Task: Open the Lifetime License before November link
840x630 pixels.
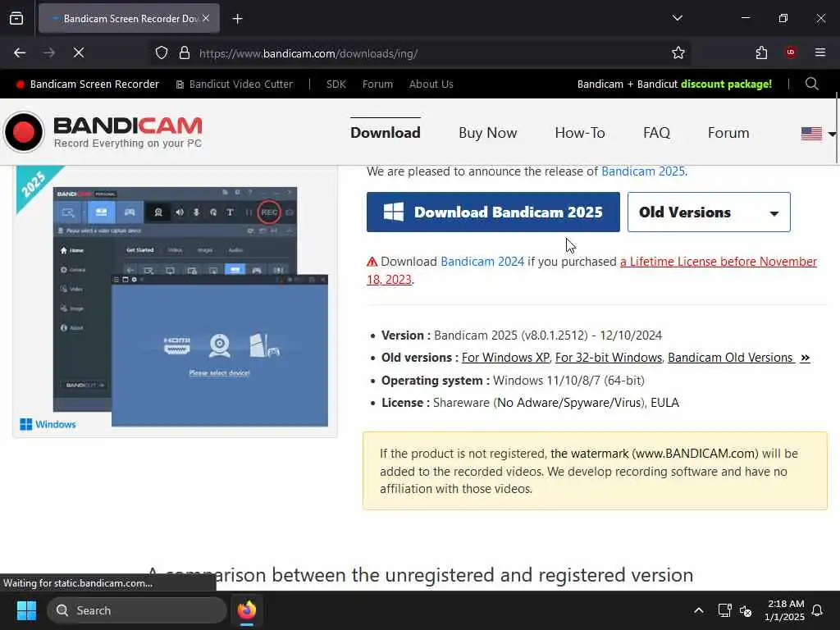Action: click(x=718, y=262)
